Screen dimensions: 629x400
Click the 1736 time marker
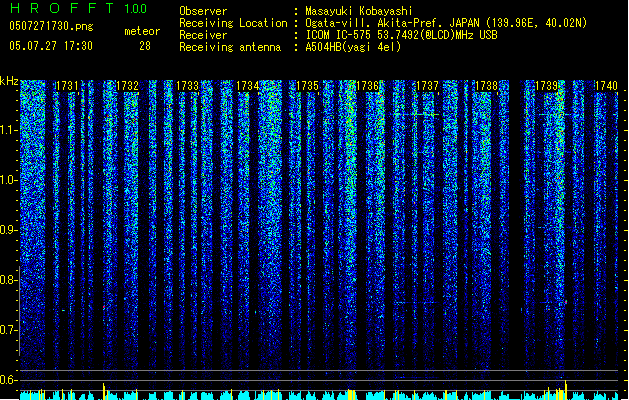coord(367,86)
